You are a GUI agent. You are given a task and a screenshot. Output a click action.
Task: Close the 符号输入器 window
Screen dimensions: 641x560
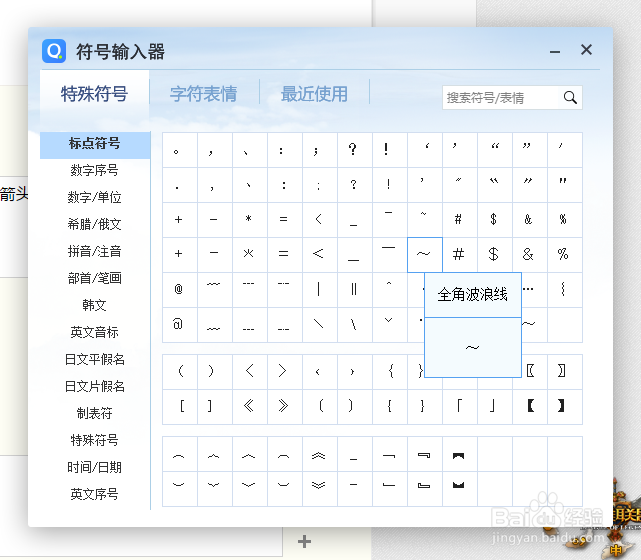[587, 50]
